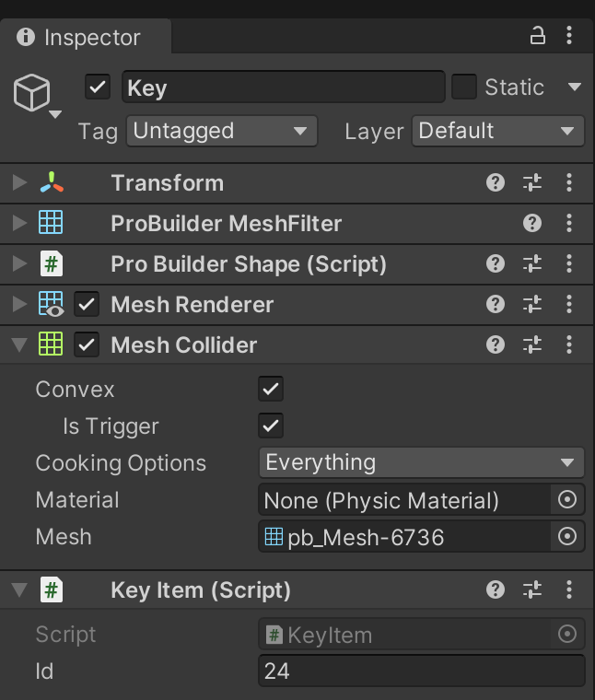Open the Layer dropdown
595x700 pixels.
pos(497,131)
